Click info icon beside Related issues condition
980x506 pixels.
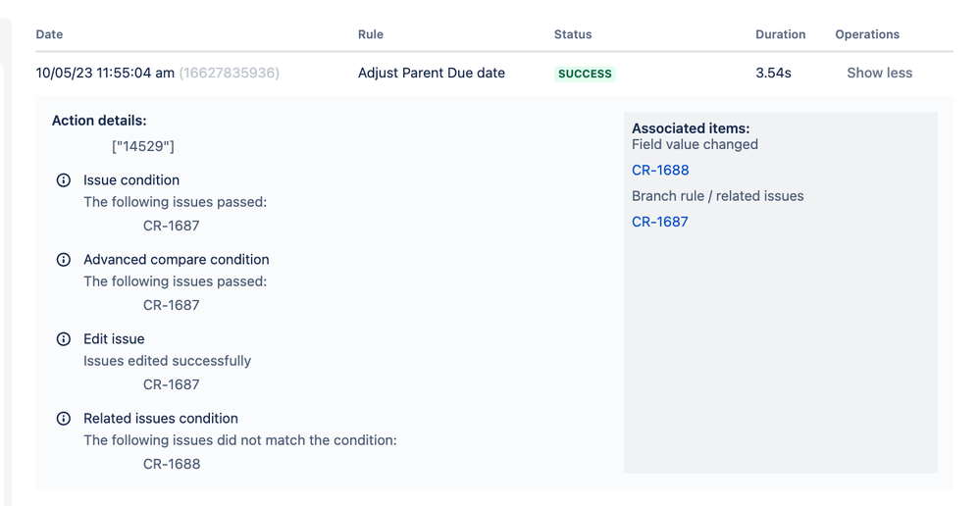click(64, 419)
